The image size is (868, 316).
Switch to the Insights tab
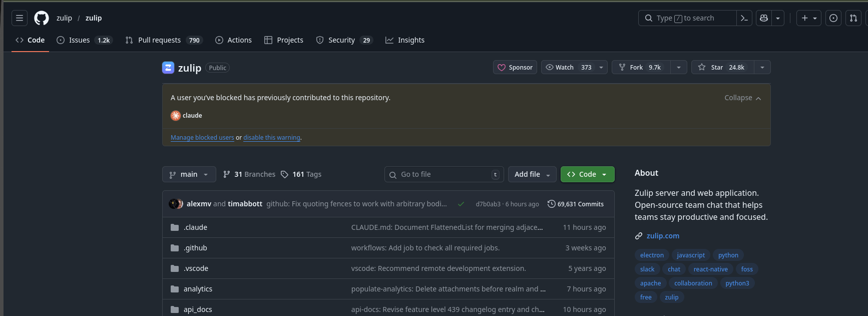pos(405,40)
